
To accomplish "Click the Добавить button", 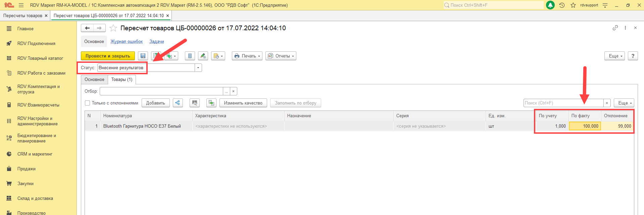I will click(x=156, y=103).
